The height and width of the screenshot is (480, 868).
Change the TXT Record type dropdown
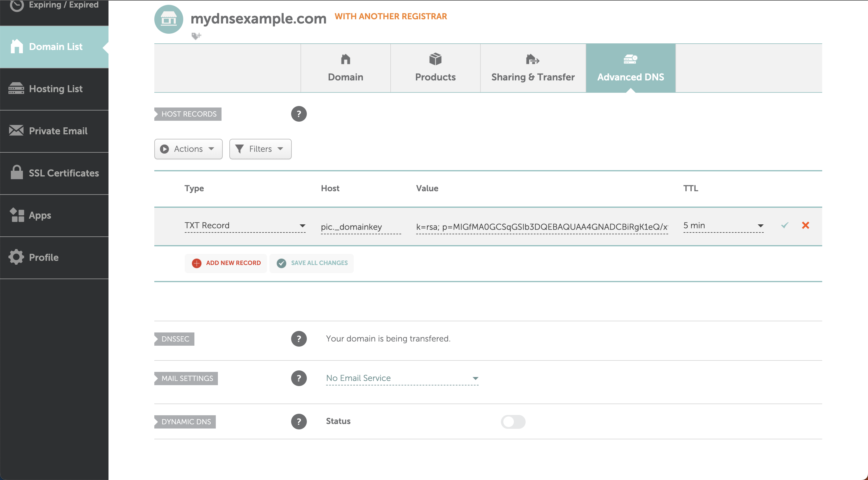pyautogui.click(x=245, y=226)
